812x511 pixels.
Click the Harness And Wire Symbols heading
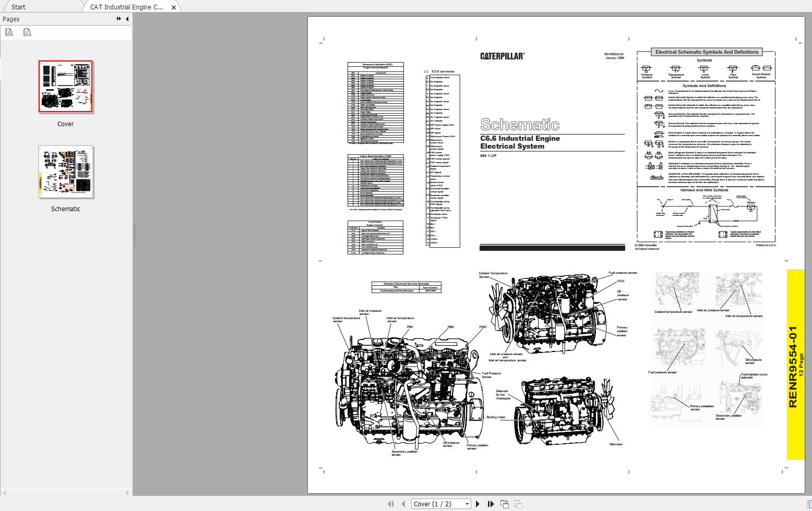tap(704, 190)
